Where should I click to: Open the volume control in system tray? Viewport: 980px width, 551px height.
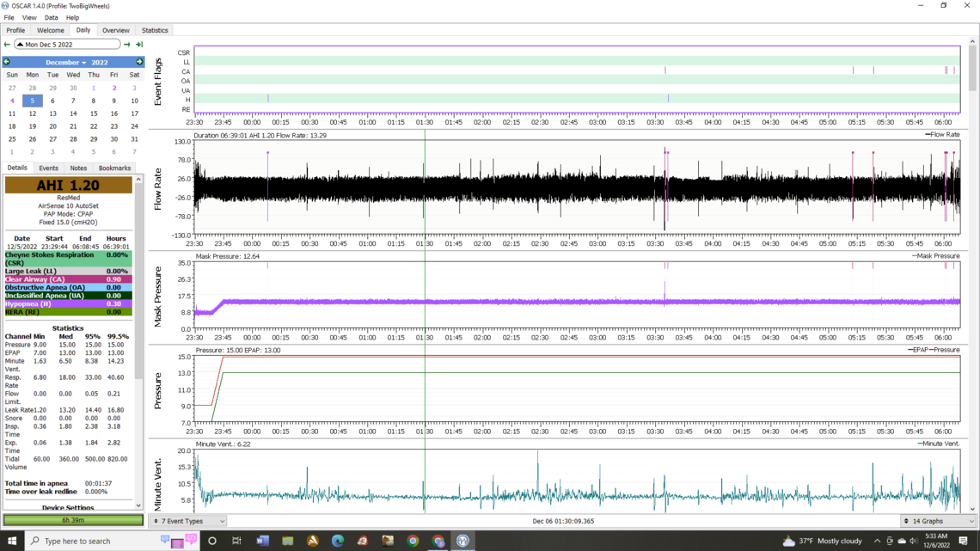pos(914,541)
